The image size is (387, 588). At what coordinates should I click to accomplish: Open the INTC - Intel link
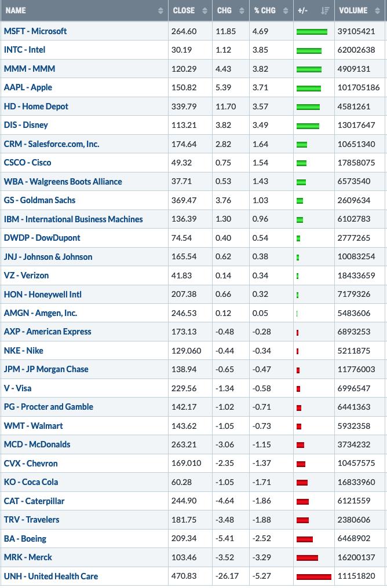pos(24,50)
